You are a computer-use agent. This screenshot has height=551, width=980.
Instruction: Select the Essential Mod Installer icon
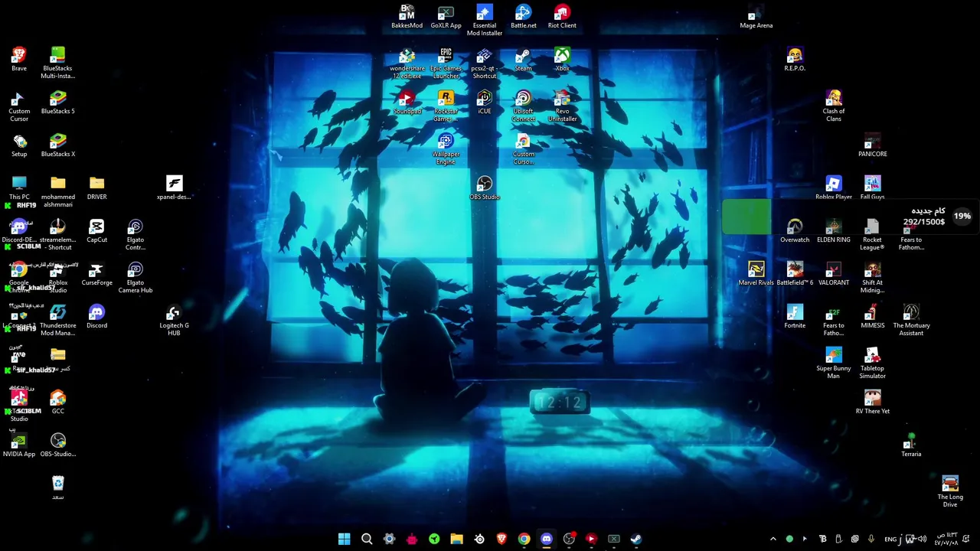[485, 21]
